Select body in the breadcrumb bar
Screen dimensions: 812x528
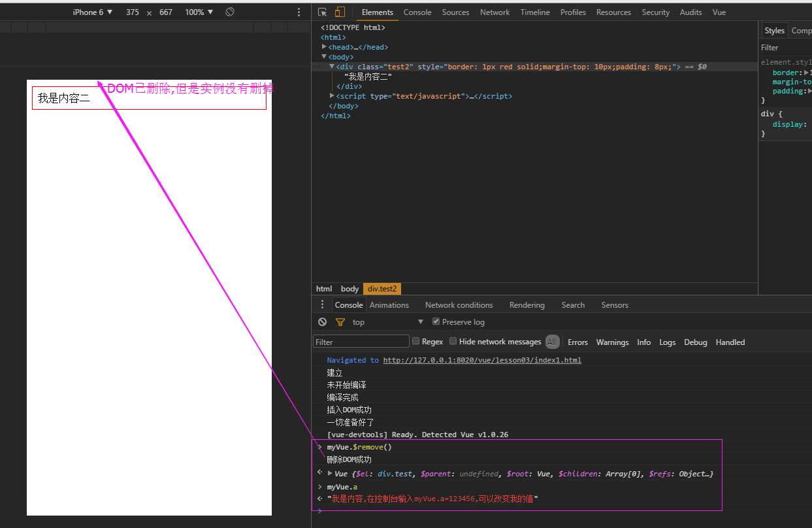coord(349,289)
